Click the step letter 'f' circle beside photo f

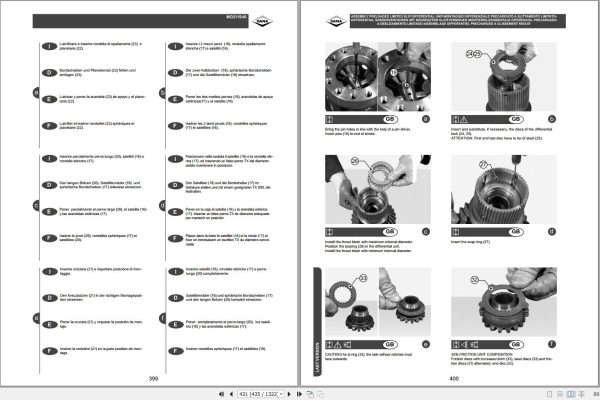click(x=551, y=344)
